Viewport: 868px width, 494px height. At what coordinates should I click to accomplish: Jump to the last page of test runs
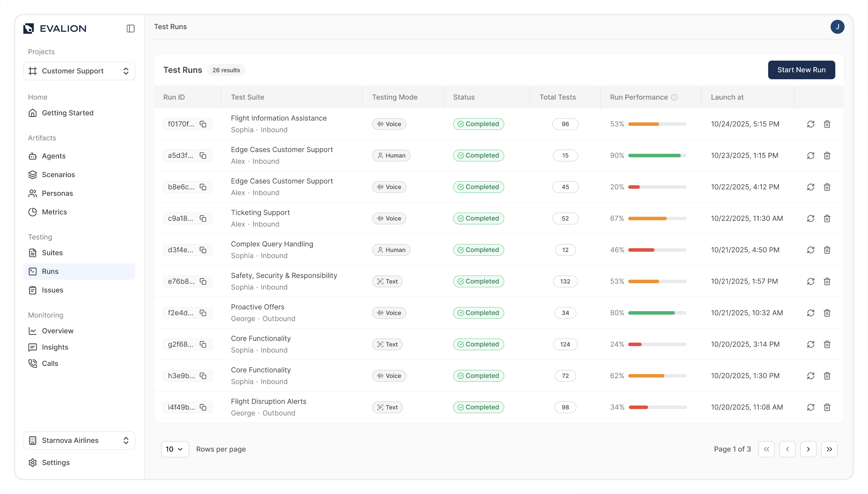(830, 449)
